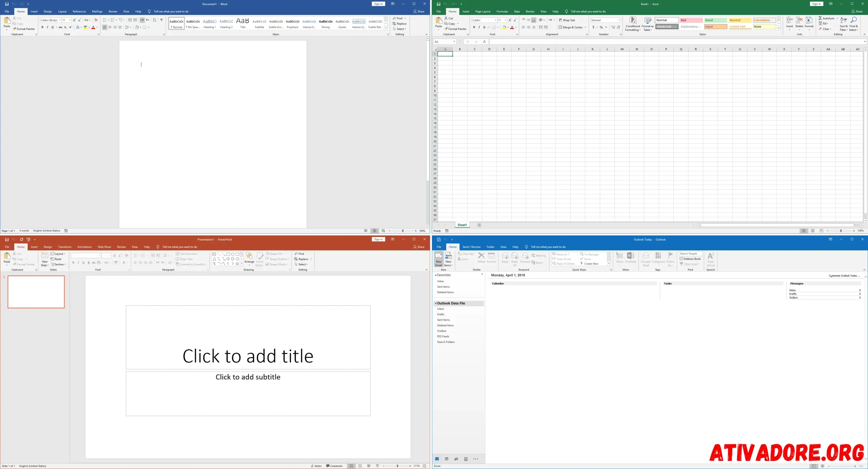Click Word Share button
The height and width of the screenshot is (469, 868).
(x=419, y=12)
